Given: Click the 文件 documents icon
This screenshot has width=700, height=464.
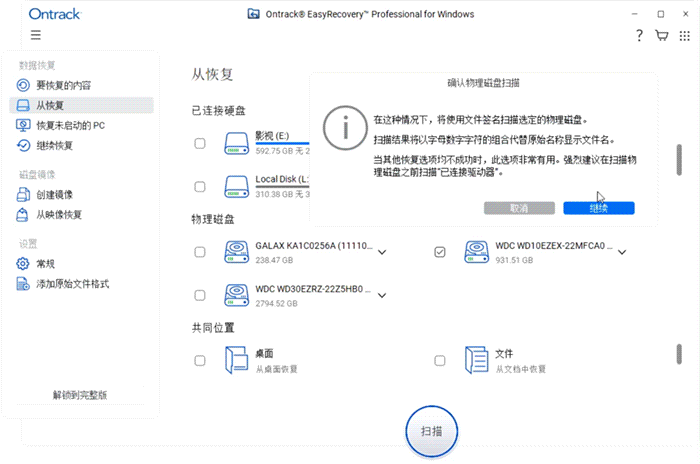Looking at the screenshot, I should [477, 360].
